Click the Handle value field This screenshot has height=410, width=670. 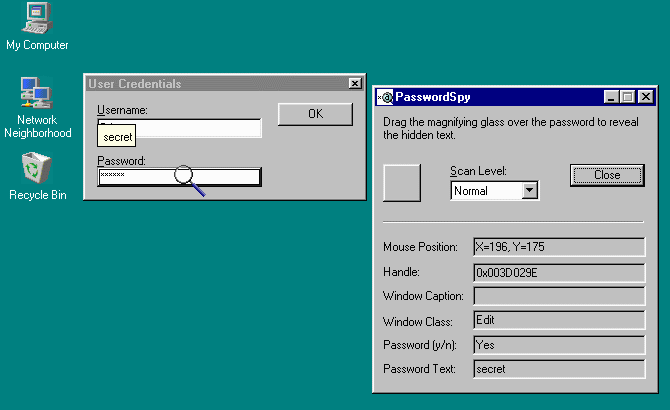tap(558, 272)
